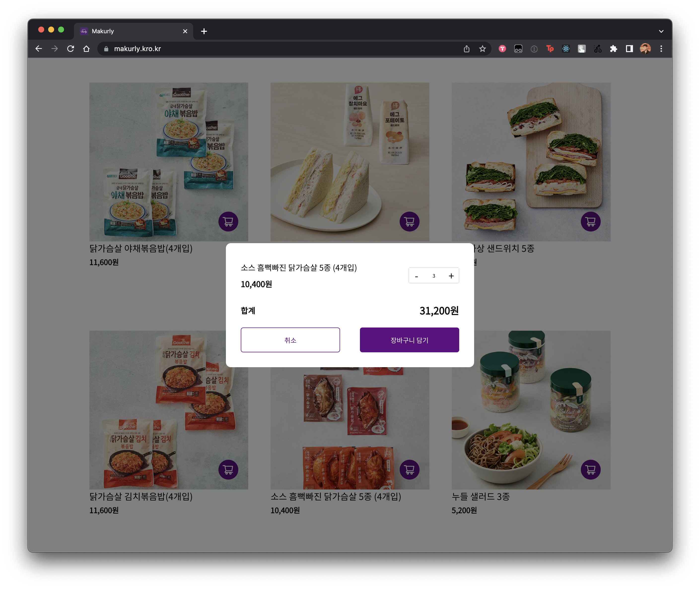Click the React DevTools extension icon
The image size is (700, 589).
tap(566, 49)
